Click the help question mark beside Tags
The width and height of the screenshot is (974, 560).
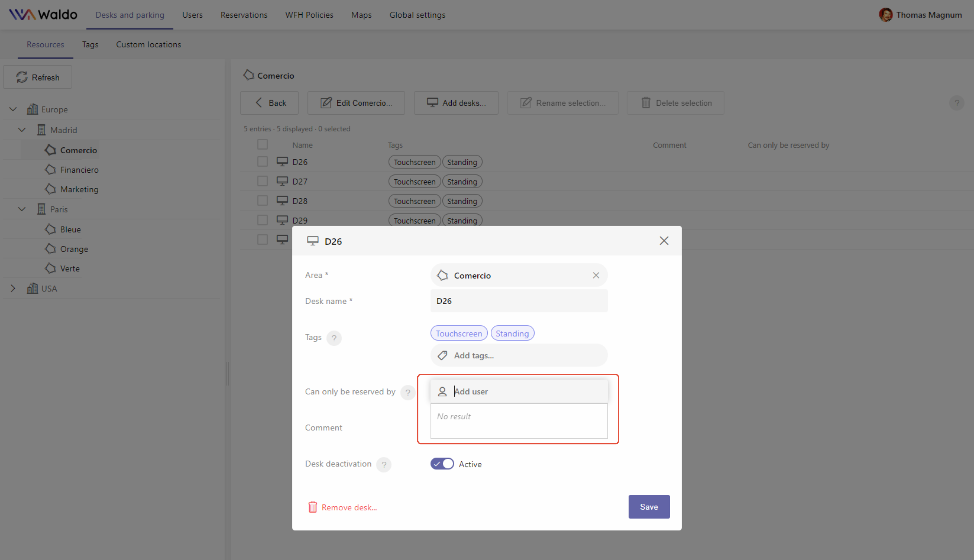pos(334,338)
